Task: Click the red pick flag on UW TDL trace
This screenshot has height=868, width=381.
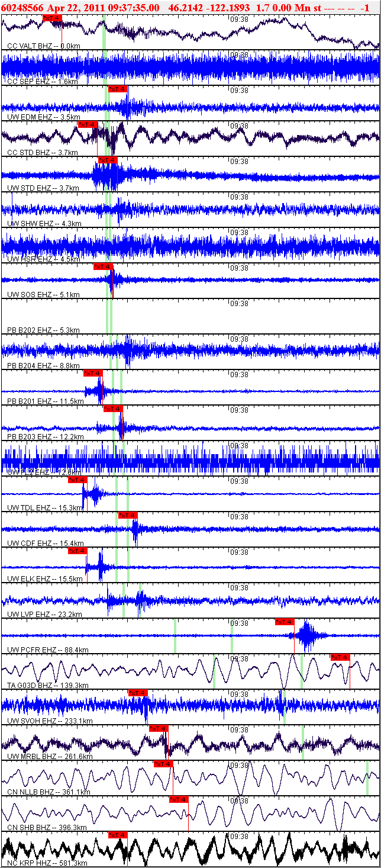Action: (77, 480)
